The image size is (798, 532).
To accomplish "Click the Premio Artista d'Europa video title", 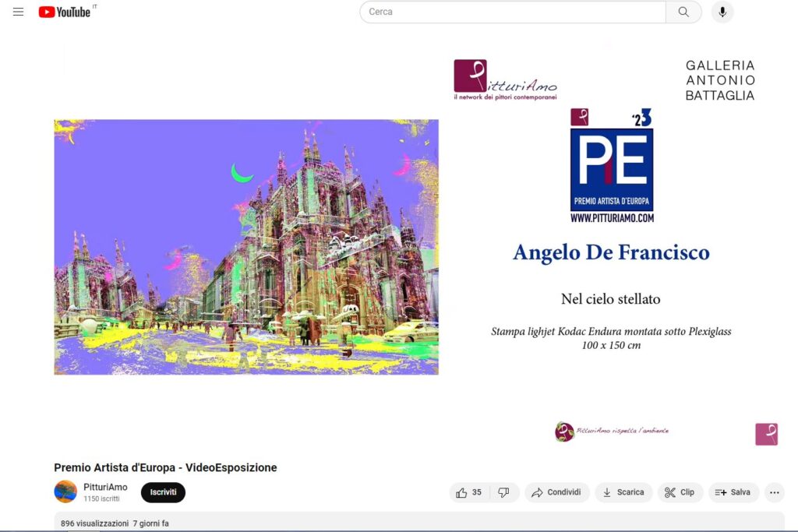I will click(x=165, y=467).
